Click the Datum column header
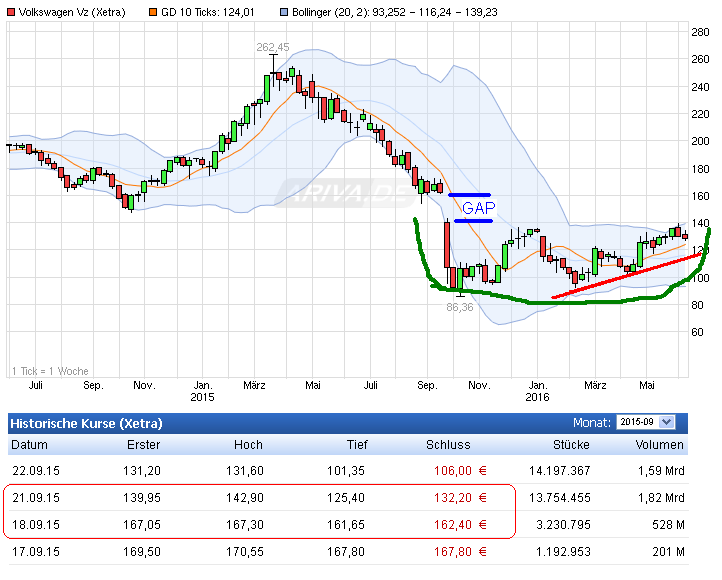The image size is (722, 580). coord(29,445)
